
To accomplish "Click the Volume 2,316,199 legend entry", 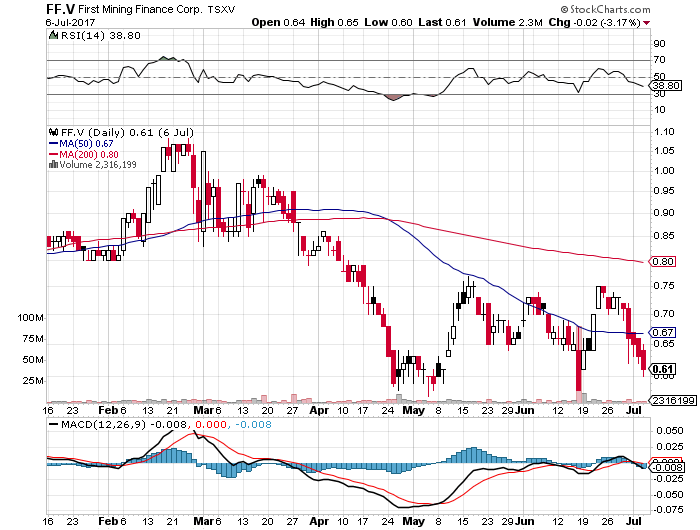I will (x=98, y=164).
